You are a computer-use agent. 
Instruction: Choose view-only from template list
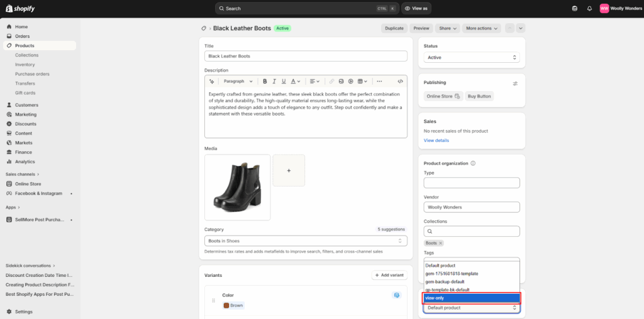[x=472, y=298]
